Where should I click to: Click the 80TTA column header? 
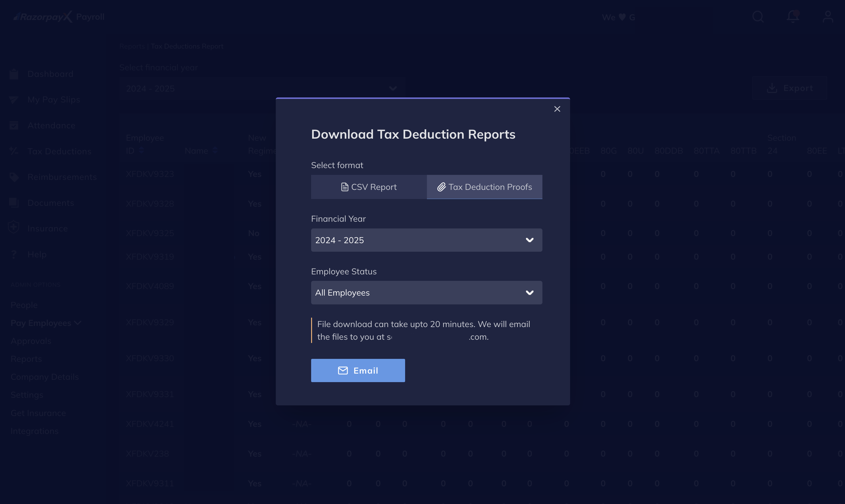[x=706, y=151]
